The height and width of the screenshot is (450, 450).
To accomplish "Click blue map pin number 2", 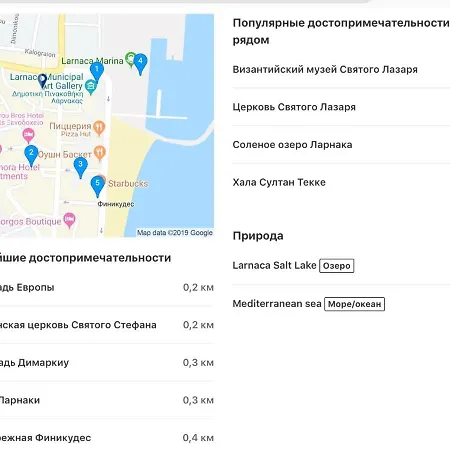I will pos(31,155).
